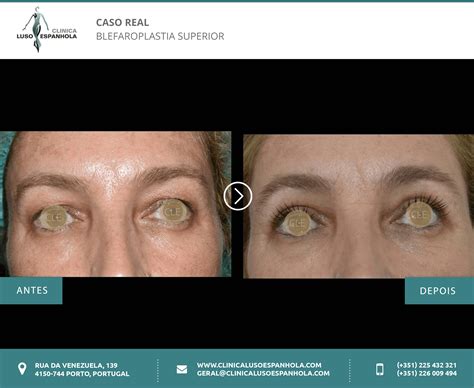
Task: Select the ANTES label
Action: point(31,290)
